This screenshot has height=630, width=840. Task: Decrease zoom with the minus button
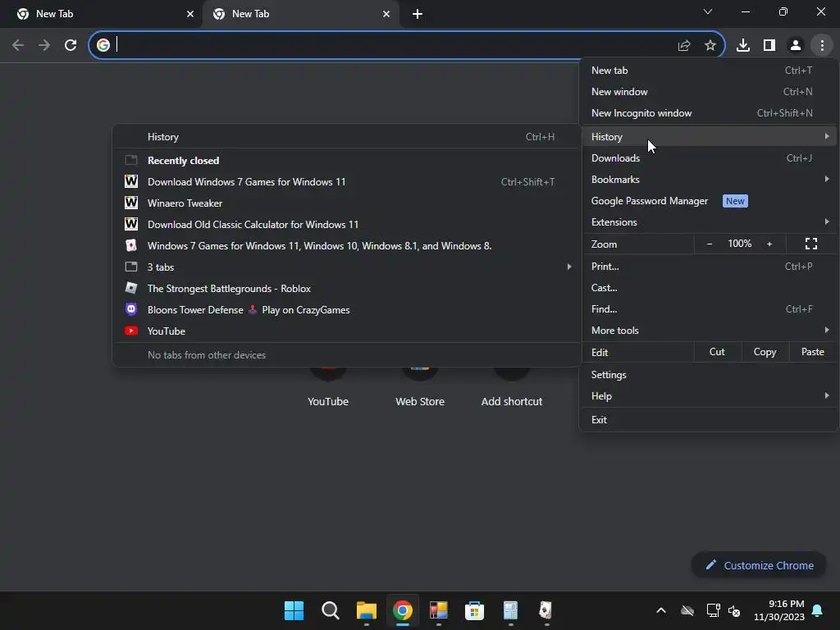(x=710, y=244)
